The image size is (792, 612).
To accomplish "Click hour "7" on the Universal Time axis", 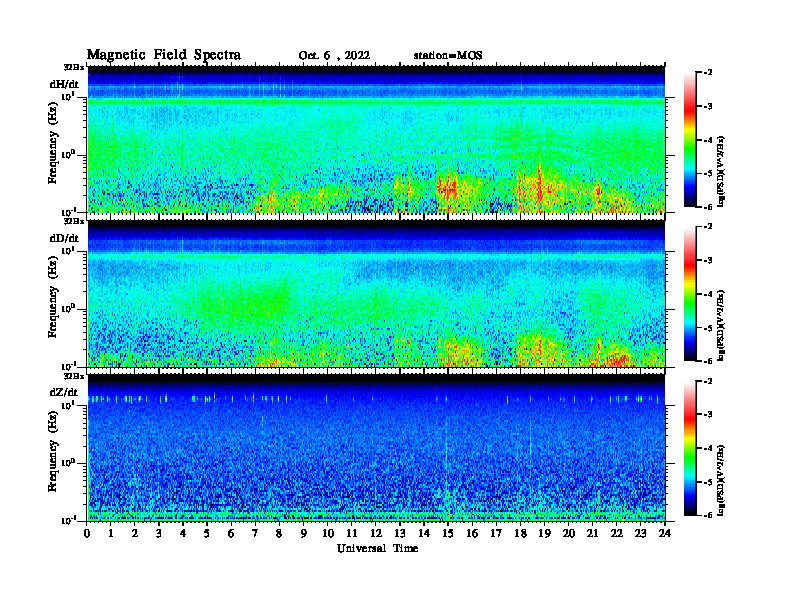I will pyautogui.click(x=256, y=534).
